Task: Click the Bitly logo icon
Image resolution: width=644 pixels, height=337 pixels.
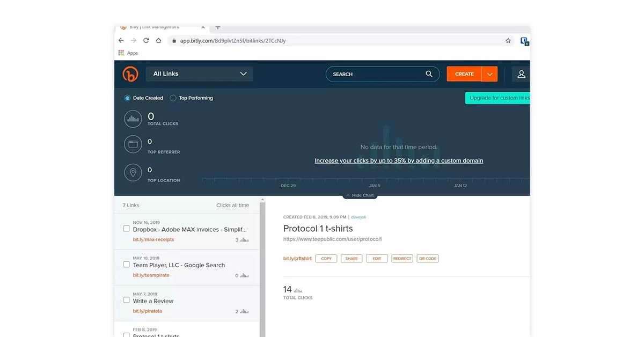Action: coord(130,74)
